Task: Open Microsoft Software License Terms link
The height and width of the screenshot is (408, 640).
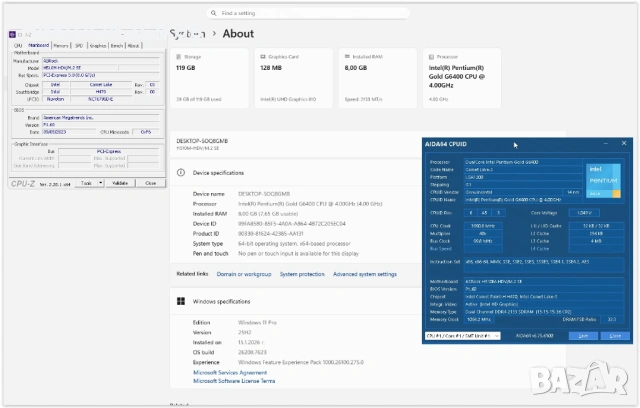Action: (234, 381)
